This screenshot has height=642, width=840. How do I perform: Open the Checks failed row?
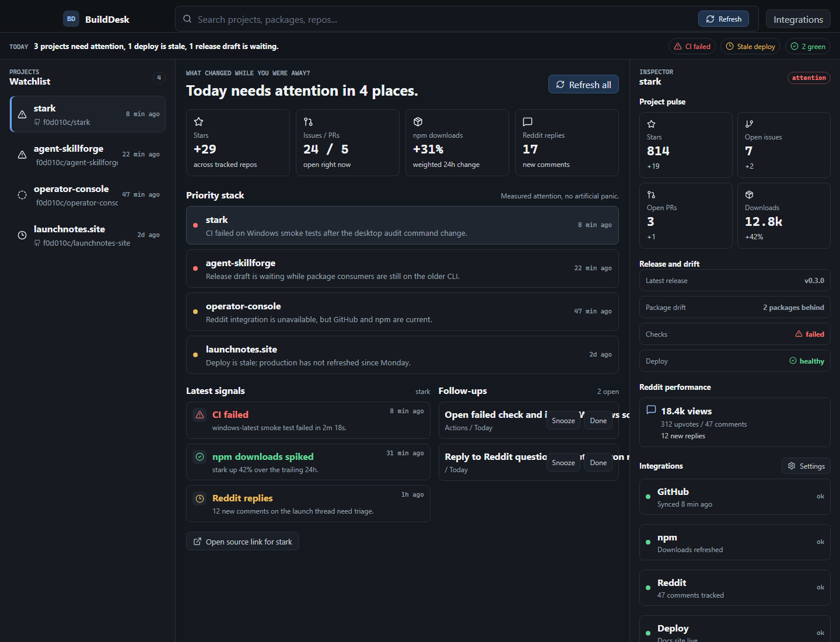[x=735, y=334]
